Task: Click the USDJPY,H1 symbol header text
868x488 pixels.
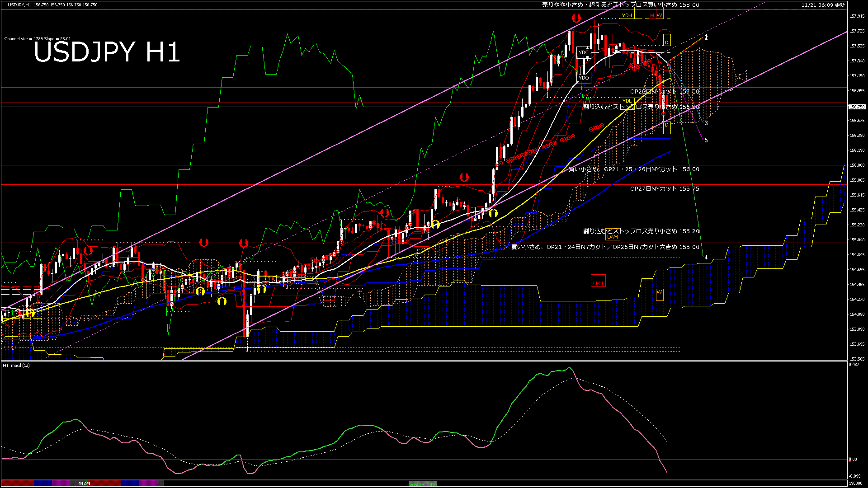Action: [x=19, y=5]
